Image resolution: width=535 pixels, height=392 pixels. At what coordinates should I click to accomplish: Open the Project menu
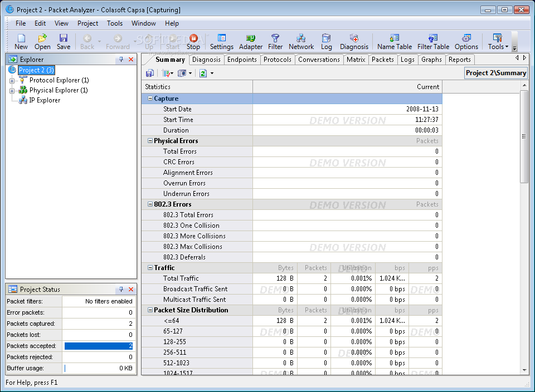coord(87,23)
